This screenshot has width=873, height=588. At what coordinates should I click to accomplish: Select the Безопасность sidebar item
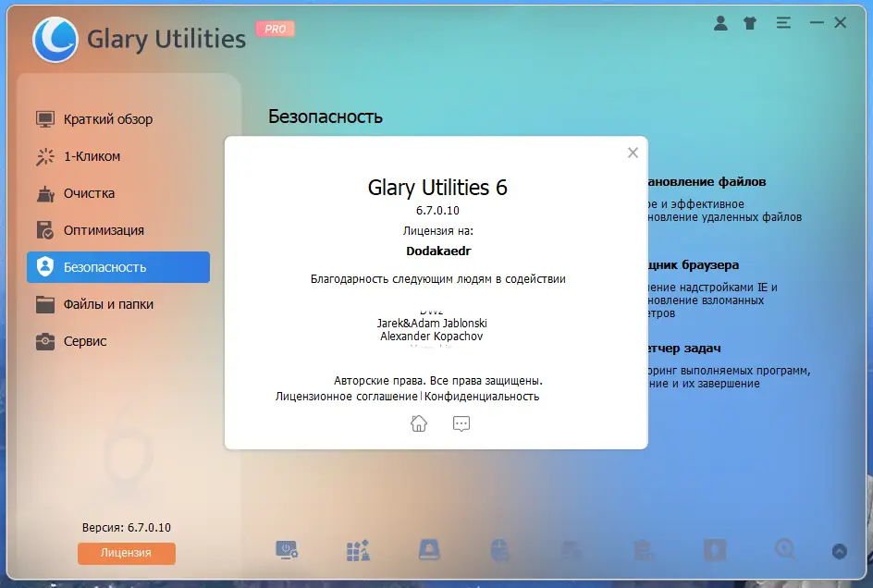click(118, 267)
